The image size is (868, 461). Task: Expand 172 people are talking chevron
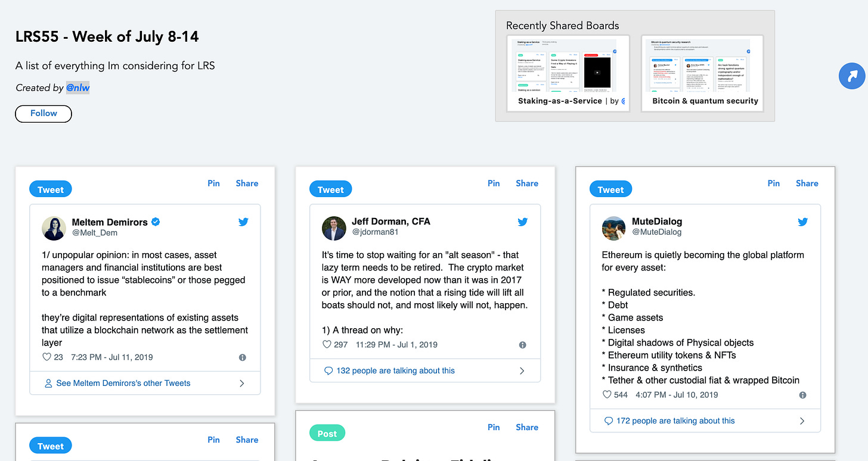point(802,420)
